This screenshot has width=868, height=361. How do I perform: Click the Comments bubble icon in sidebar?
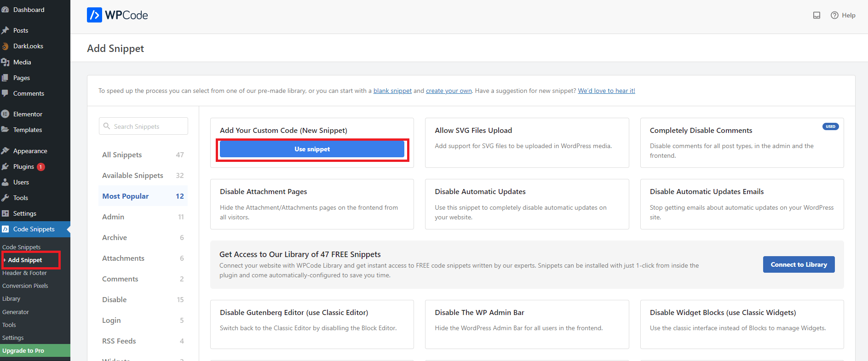5,93
